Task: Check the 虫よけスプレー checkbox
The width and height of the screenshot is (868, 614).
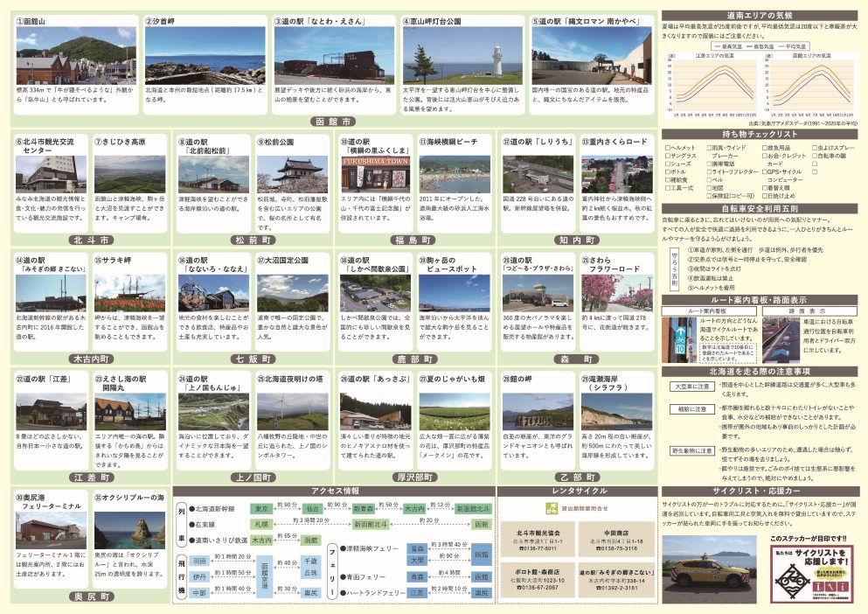Action: point(816,148)
